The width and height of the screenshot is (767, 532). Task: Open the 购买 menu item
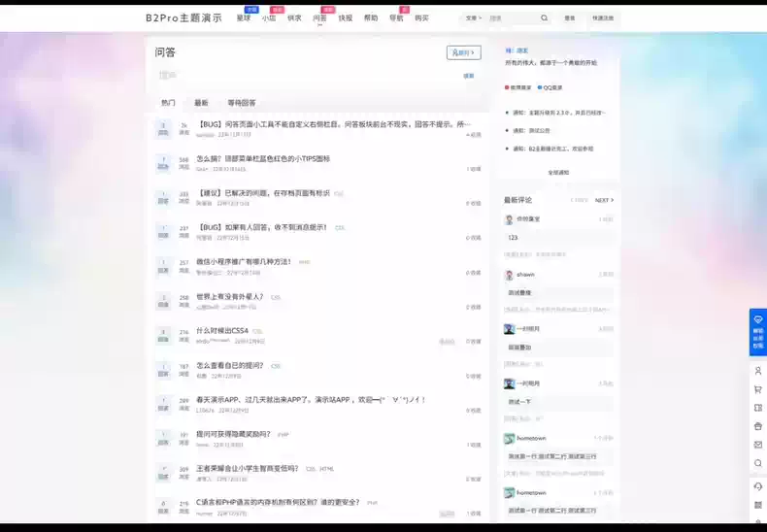click(x=421, y=18)
